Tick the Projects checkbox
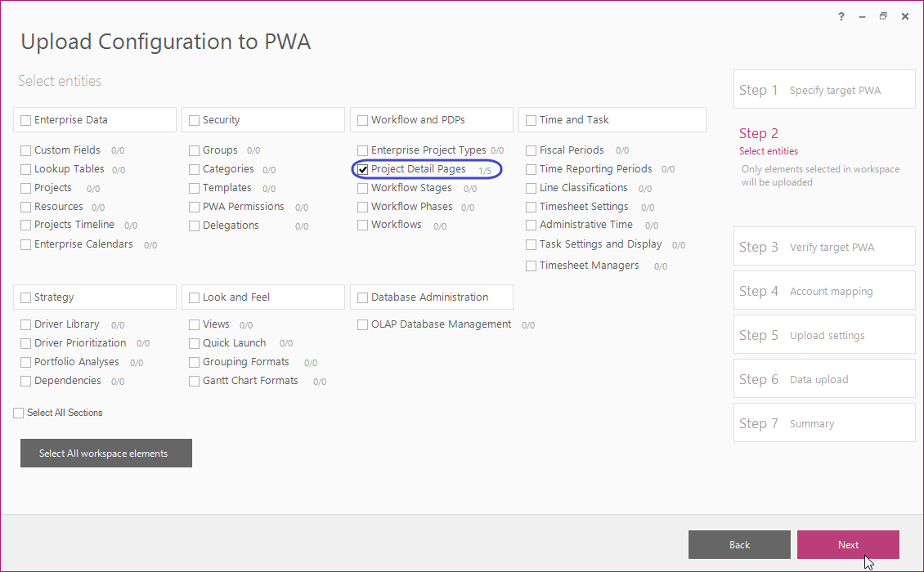The height and width of the screenshot is (572, 924). 26,189
